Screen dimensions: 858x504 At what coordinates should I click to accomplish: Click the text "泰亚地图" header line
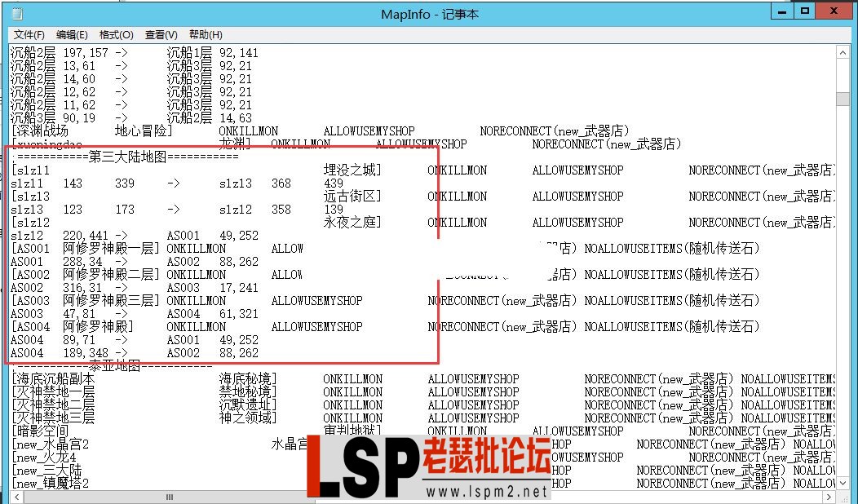(114, 366)
